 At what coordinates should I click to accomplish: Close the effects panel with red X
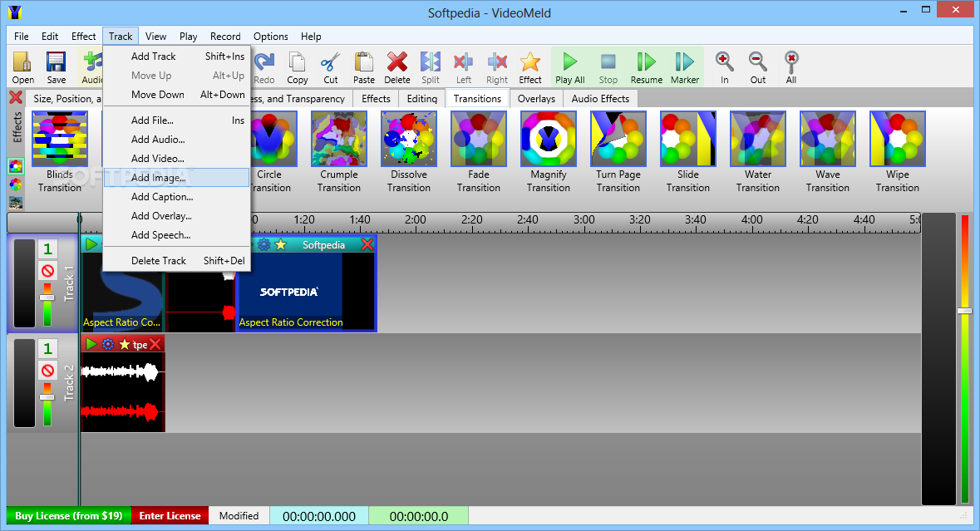pos(17,97)
